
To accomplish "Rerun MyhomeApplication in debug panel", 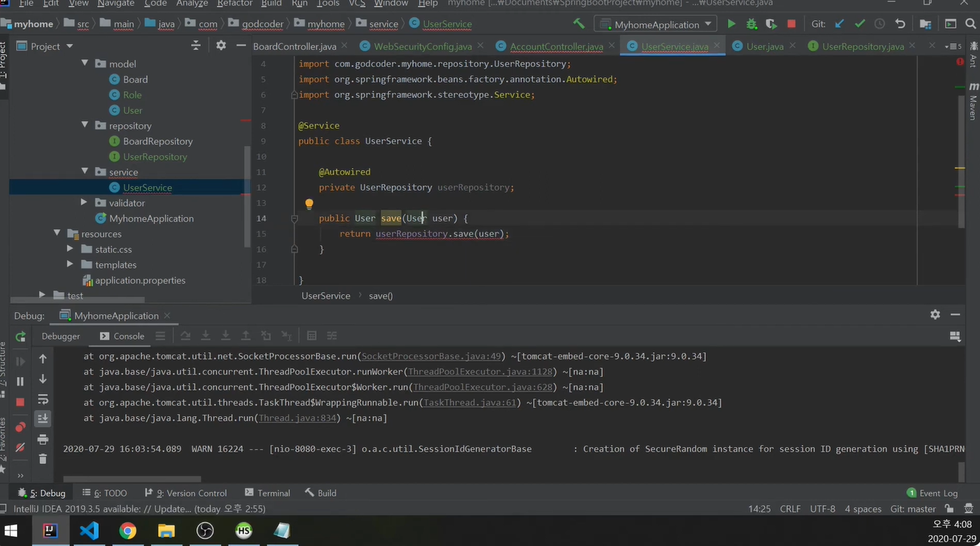I will coord(21,337).
